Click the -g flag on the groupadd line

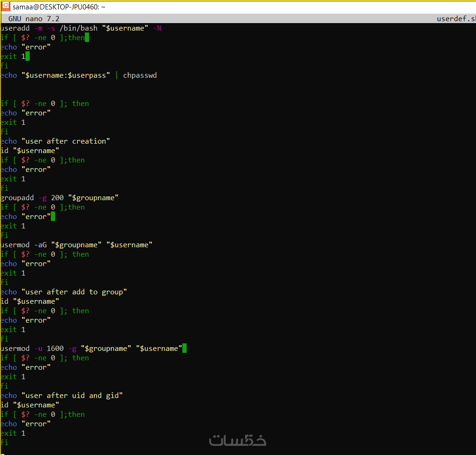pos(42,198)
